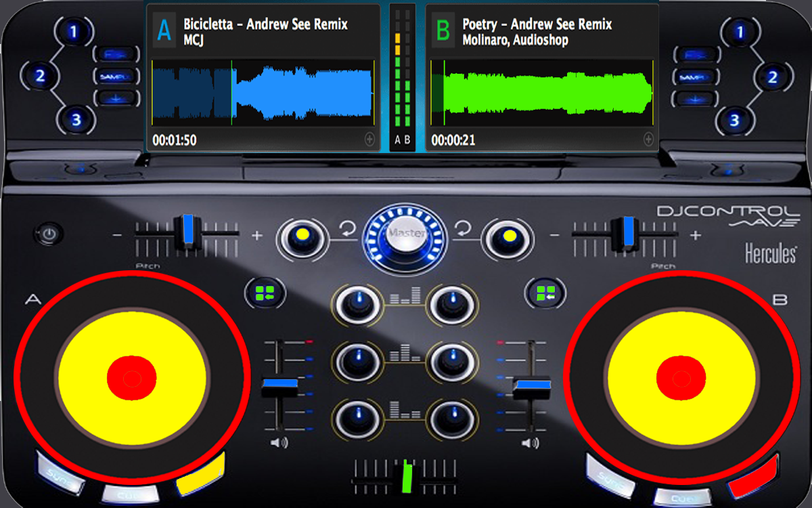Click the left mid EQ knob

358,362
